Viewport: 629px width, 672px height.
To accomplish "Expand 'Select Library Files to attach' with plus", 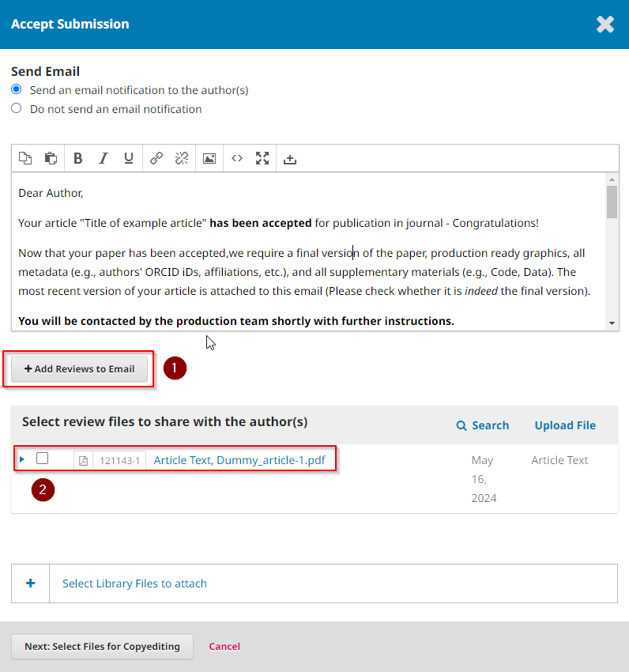I will click(x=31, y=583).
